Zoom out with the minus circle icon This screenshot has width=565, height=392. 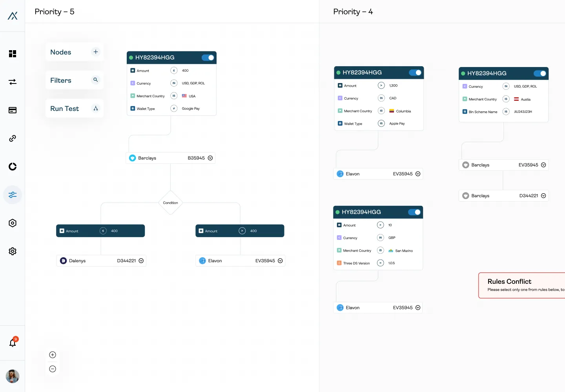pyautogui.click(x=53, y=369)
